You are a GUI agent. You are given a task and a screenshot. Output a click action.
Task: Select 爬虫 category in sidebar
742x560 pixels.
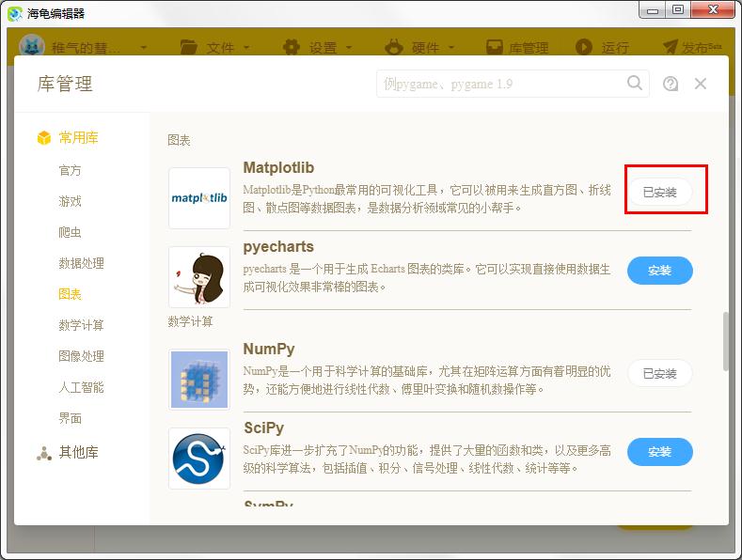(70, 232)
